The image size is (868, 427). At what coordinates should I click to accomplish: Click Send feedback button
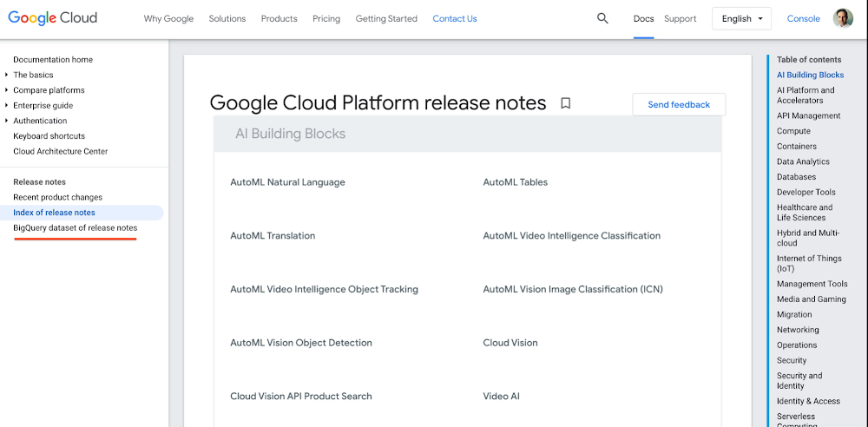679,105
